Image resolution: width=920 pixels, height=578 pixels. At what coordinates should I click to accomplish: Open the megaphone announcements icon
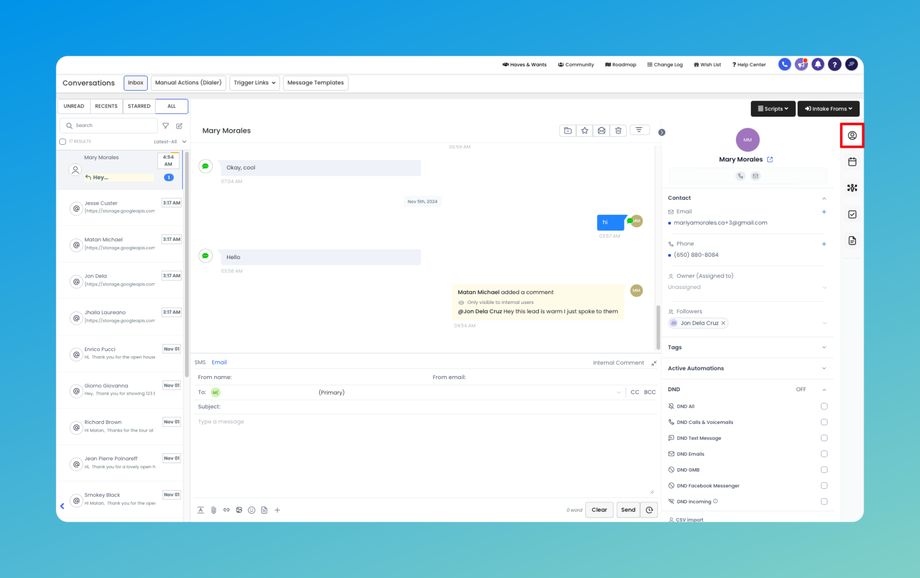tap(801, 65)
